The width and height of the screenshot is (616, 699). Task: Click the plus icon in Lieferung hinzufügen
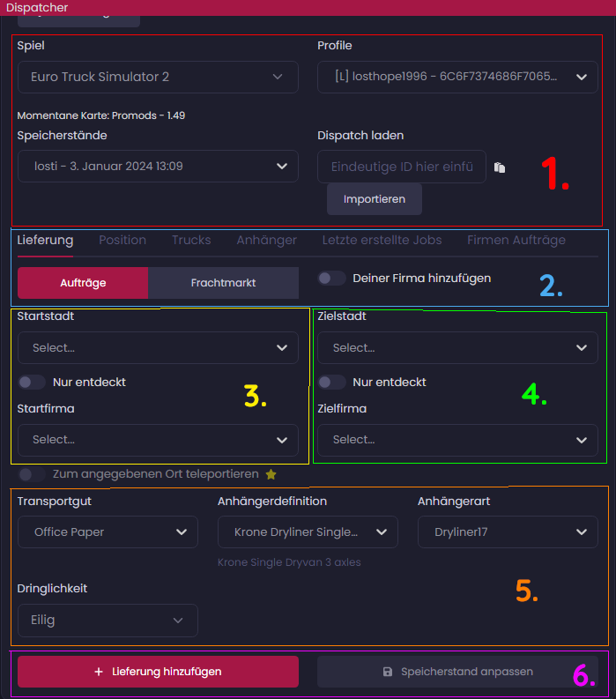click(99, 672)
